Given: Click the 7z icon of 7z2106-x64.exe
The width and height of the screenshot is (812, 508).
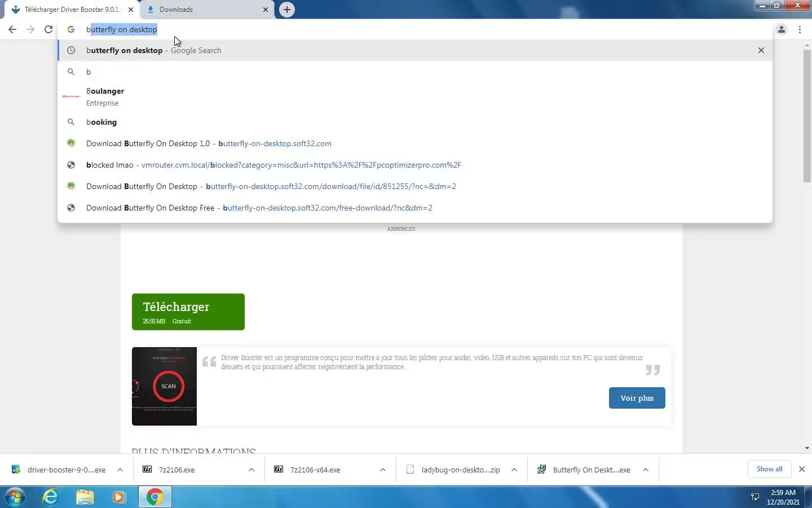Looking at the screenshot, I should (x=279, y=469).
